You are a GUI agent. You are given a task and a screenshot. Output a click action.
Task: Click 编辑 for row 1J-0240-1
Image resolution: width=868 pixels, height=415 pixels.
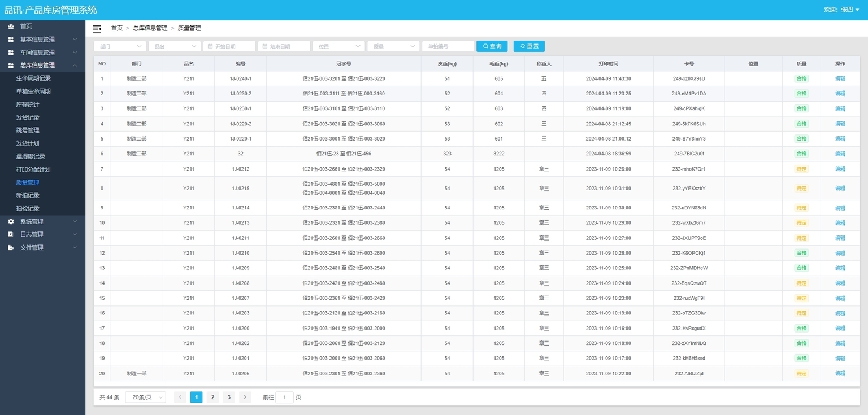pos(840,78)
